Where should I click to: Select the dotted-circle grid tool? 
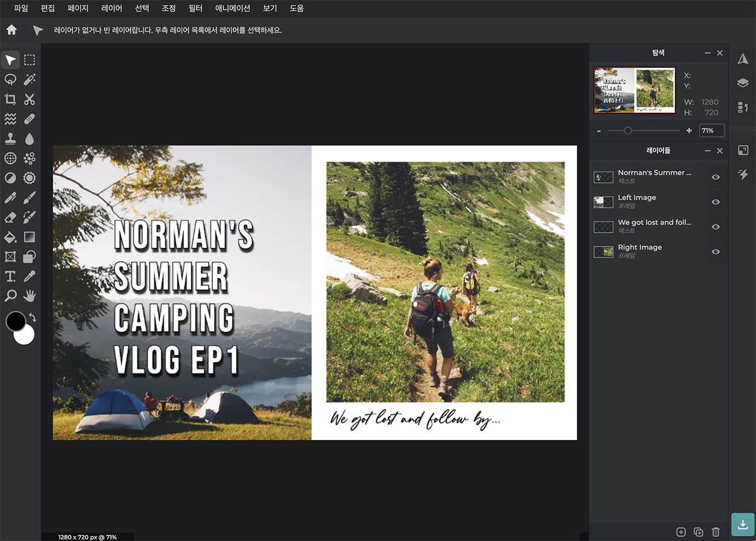pos(10,158)
